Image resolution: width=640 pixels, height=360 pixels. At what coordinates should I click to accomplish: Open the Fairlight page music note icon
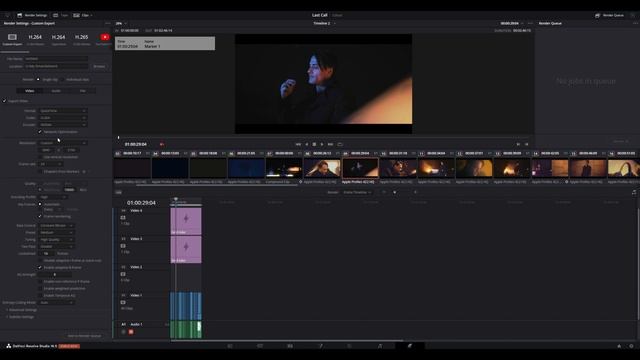[380, 346]
